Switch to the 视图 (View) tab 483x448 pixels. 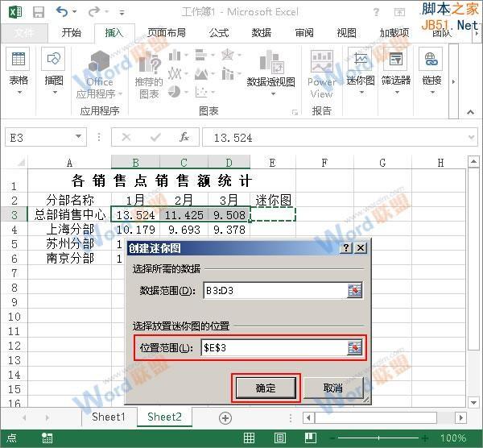pos(347,32)
